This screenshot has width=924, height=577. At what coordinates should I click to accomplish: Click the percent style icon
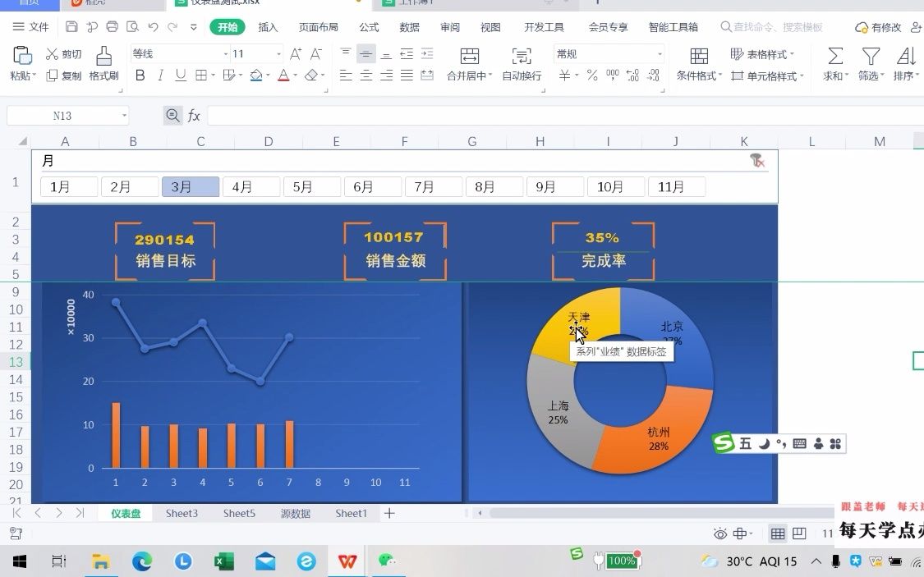pyautogui.click(x=592, y=76)
